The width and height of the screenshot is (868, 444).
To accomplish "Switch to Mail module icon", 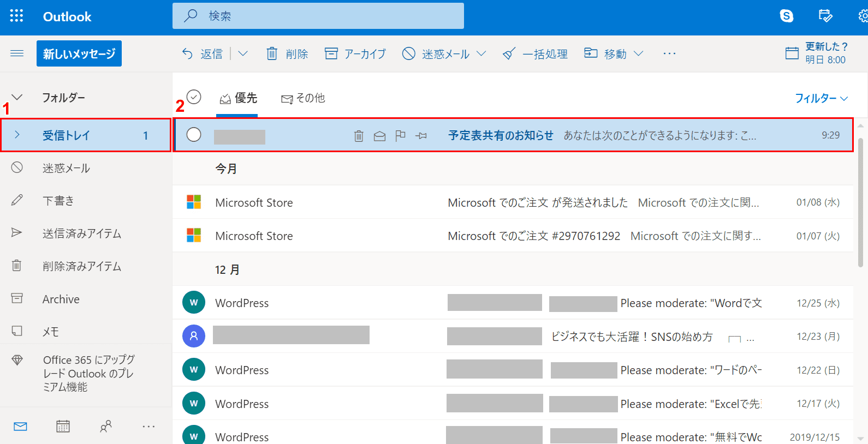I will point(21,427).
